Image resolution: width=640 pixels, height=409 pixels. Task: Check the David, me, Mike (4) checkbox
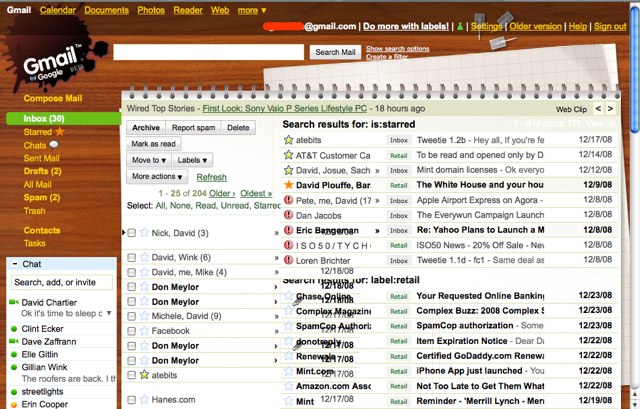(131, 272)
